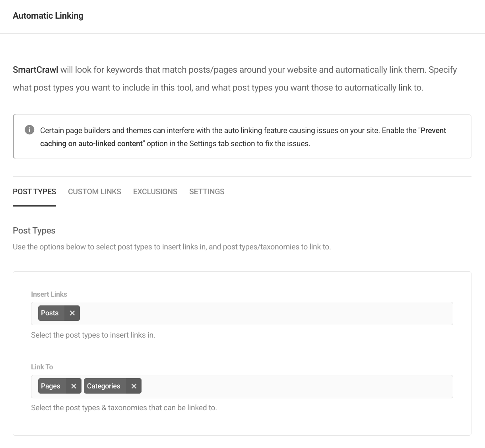
Task: Switch to the CUSTOM LINKS tab
Action: coord(94,191)
